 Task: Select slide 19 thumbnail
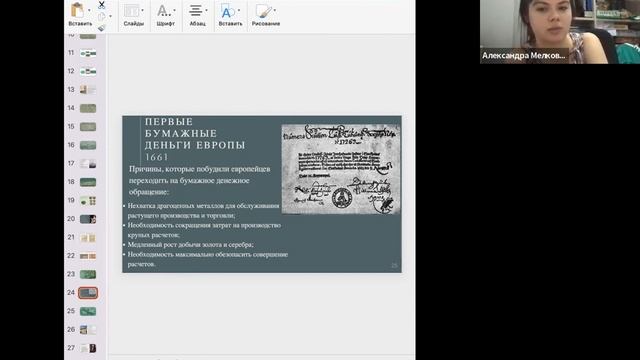tap(88, 201)
